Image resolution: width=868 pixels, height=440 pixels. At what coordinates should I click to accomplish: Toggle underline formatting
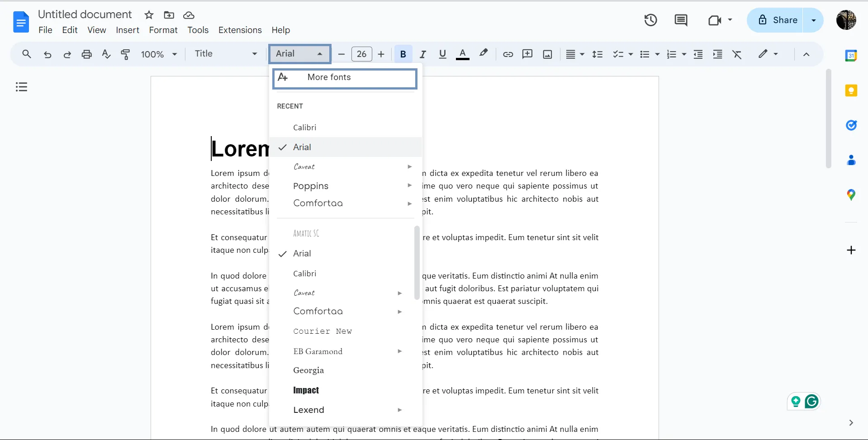(442, 54)
